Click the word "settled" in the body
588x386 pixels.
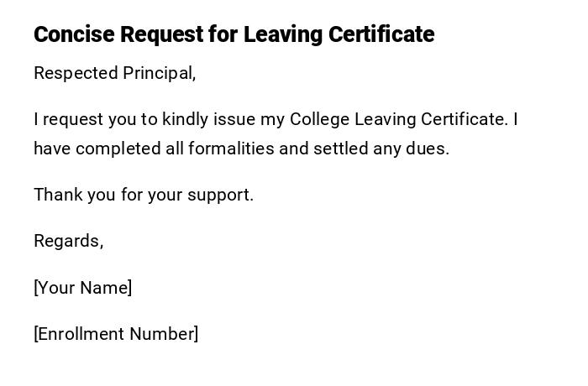tap(341, 149)
